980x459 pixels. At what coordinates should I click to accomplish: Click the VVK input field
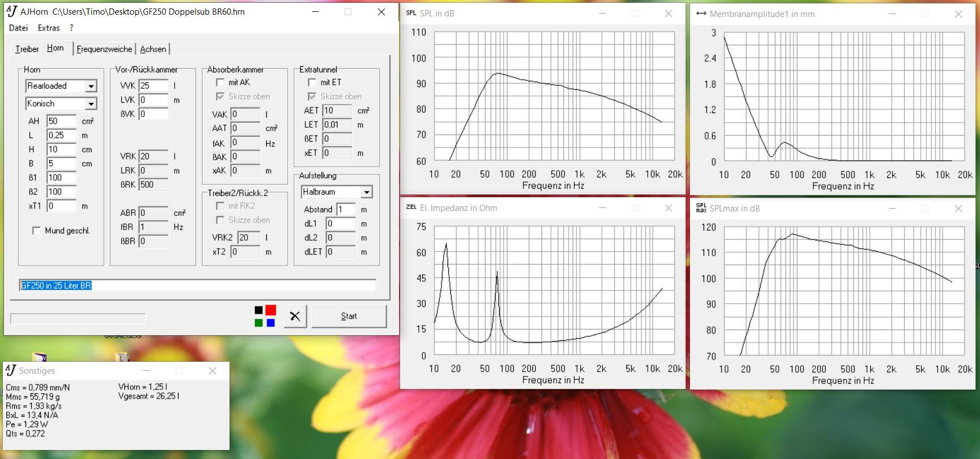pos(153,86)
